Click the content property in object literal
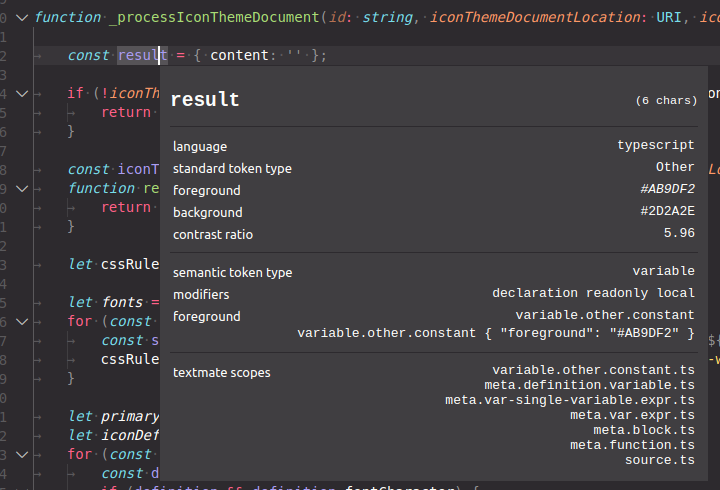720x490 pixels. (x=239, y=56)
